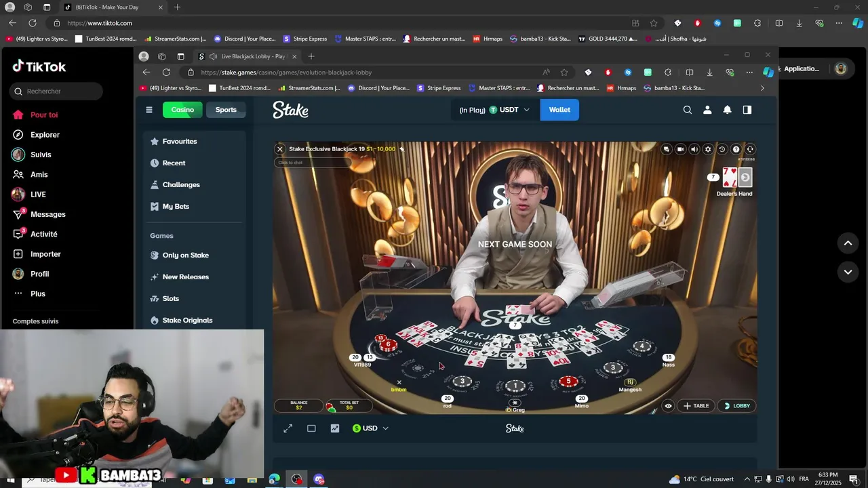The image size is (868, 488).
Task: Collapse Stake hamburger menu
Action: click(x=149, y=110)
